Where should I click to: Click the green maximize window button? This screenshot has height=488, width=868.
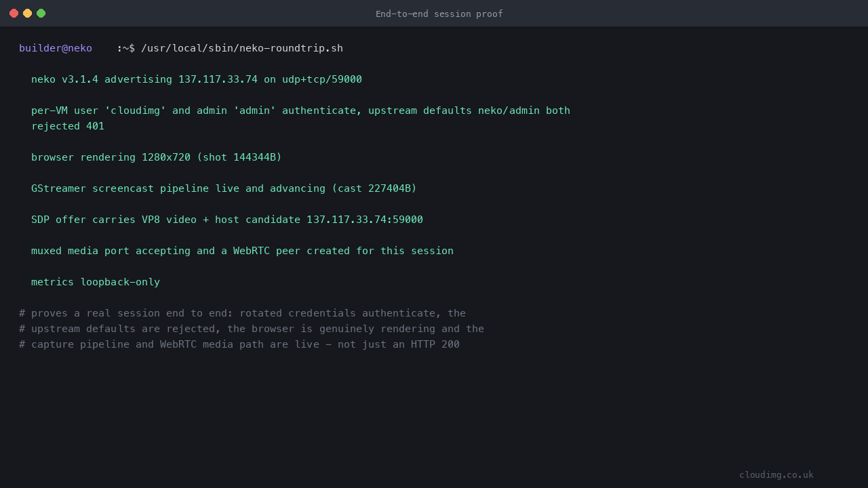click(41, 14)
